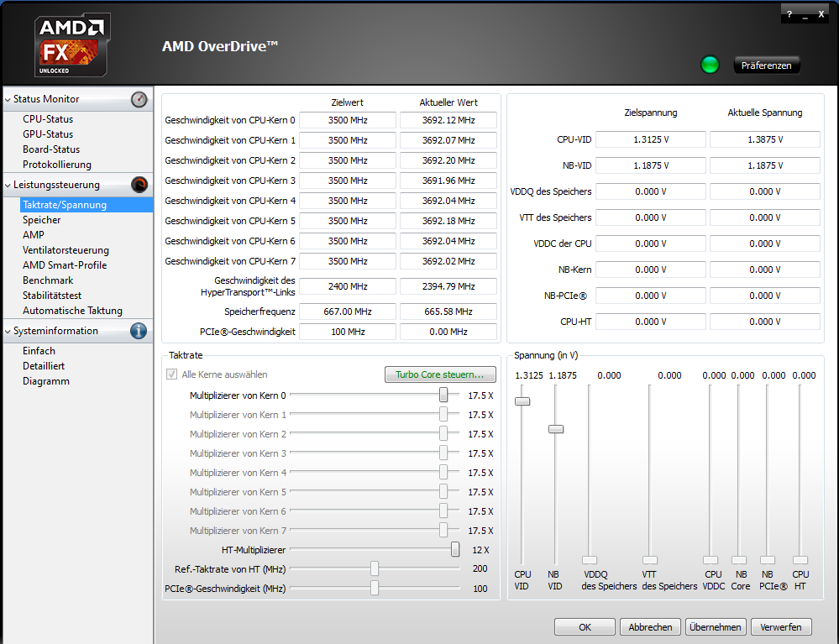
Task: Click the Status Monitor gauge icon
Action: [x=139, y=99]
